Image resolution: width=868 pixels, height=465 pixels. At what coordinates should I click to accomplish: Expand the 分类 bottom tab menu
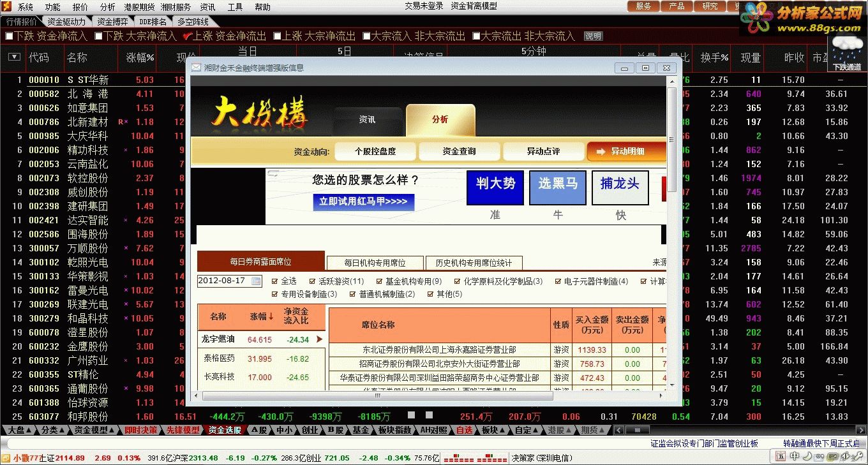[x=62, y=431]
